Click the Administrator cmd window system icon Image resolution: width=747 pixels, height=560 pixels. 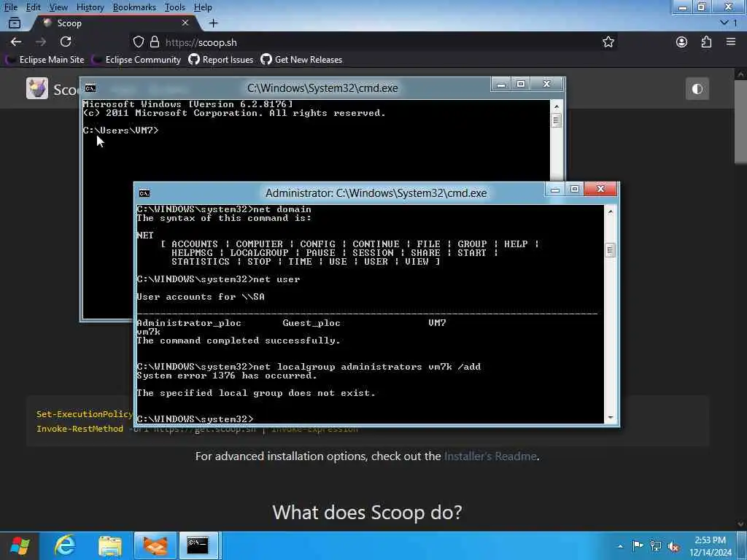[x=144, y=193]
